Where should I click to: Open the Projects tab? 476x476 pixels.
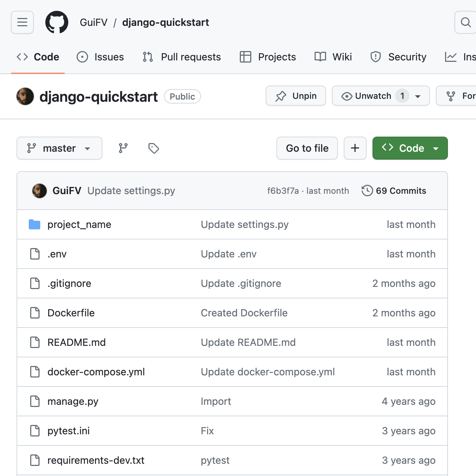coord(268,57)
